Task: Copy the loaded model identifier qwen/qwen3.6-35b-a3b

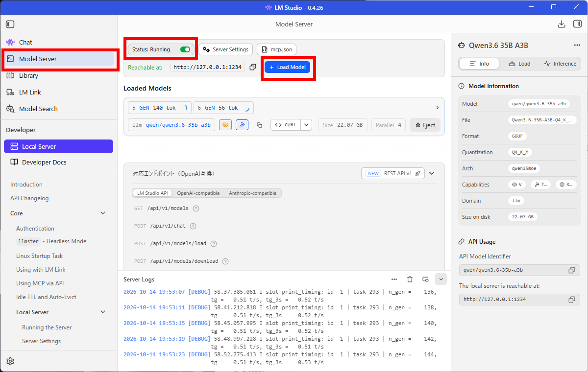Action: tap(260, 125)
